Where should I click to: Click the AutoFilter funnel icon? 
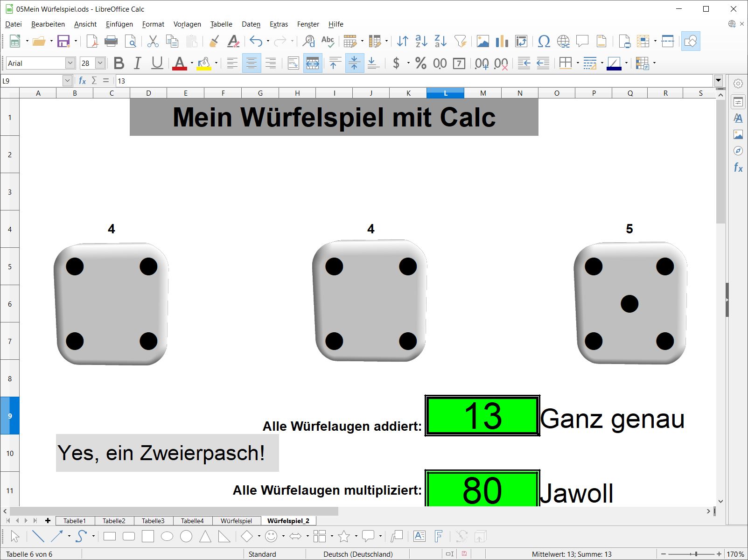click(x=461, y=42)
